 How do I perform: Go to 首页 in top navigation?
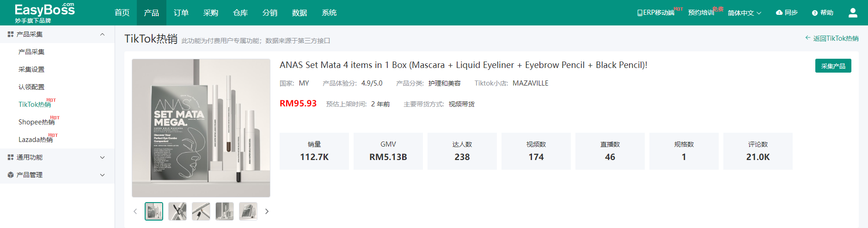(122, 12)
